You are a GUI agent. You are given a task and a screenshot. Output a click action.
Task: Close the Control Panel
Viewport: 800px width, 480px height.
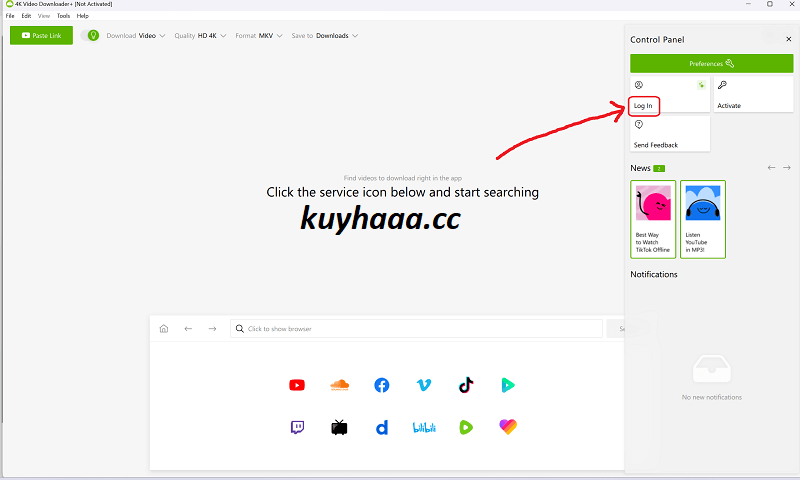[x=789, y=39]
